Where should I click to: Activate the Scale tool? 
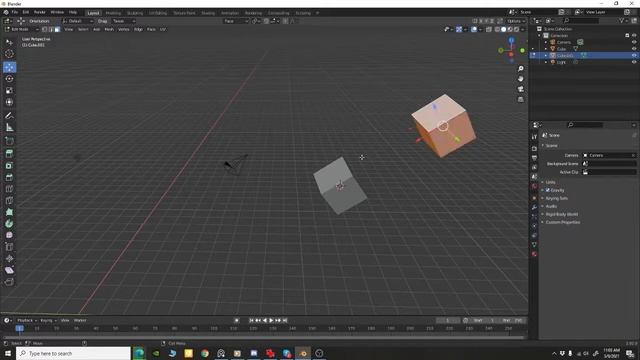pyautogui.click(x=9, y=90)
